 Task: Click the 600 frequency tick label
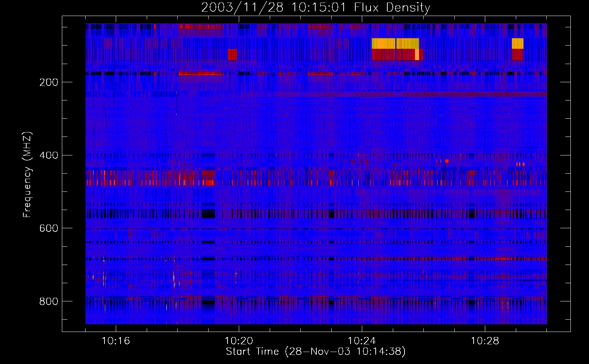tap(49, 228)
